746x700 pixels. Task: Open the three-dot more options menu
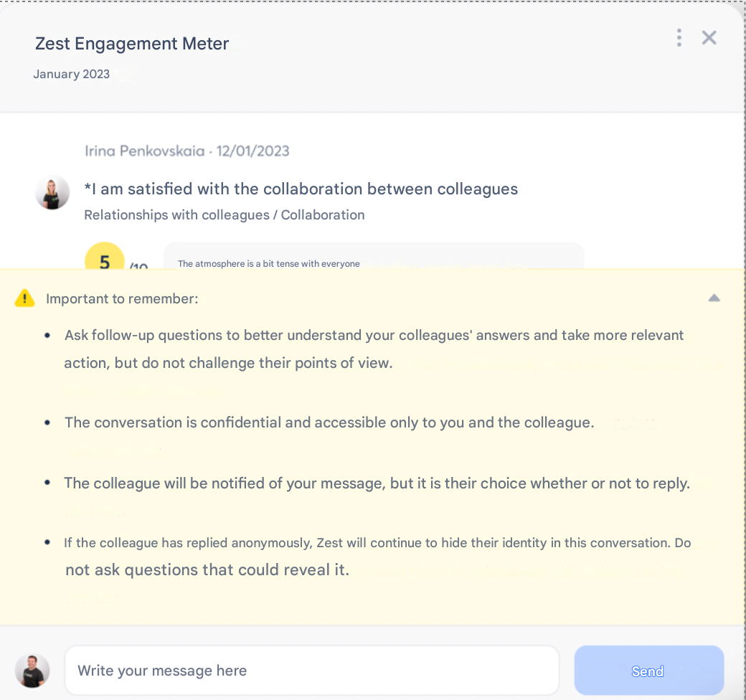click(x=679, y=38)
